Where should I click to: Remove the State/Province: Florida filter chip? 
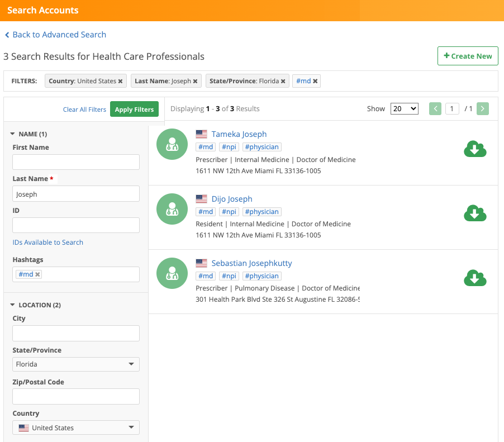point(283,82)
